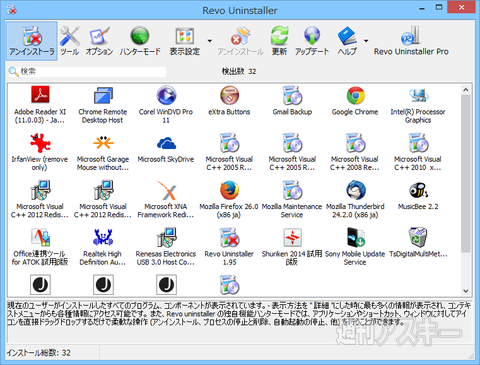Select the アンインストーラ toolbar button
This screenshot has width=480, height=365.
[32, 41]
